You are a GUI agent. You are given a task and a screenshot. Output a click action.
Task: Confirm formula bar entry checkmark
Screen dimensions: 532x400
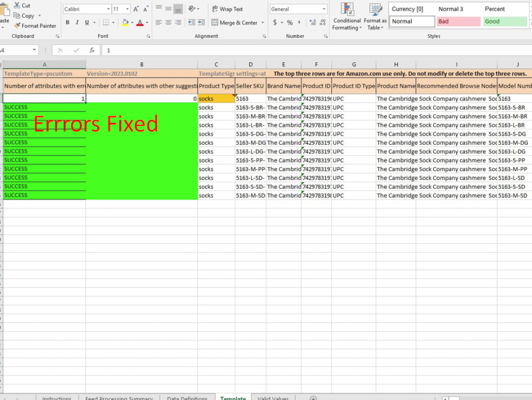pyautogui.click(x=76, y=50)
